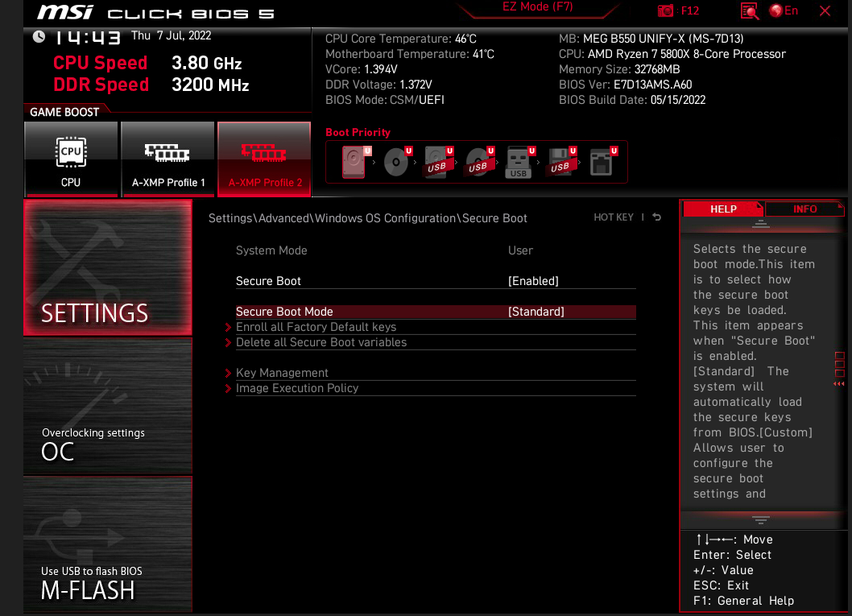Click the BIOS Mode: CSM/UEFI text
Screen dimensions: 852x616
(385, 100)
